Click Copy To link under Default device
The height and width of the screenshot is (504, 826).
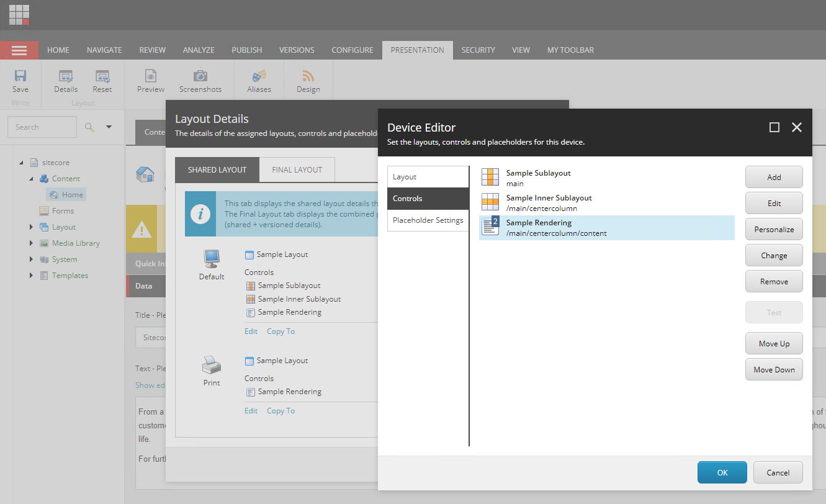(x=281, y=331)
